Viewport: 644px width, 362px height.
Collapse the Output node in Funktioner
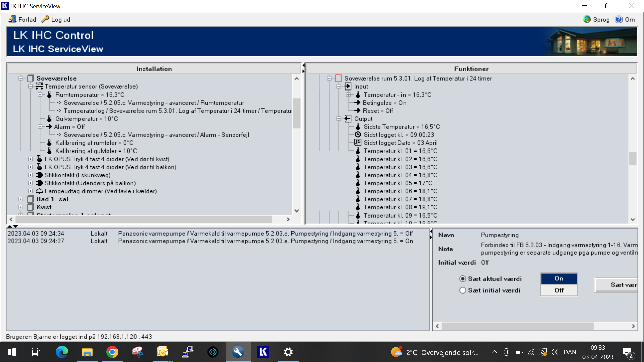339,119
